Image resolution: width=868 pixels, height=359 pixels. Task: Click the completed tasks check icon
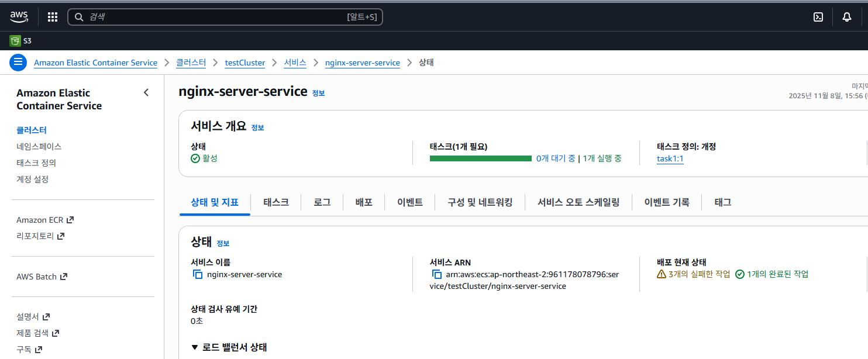coord(740,274)
